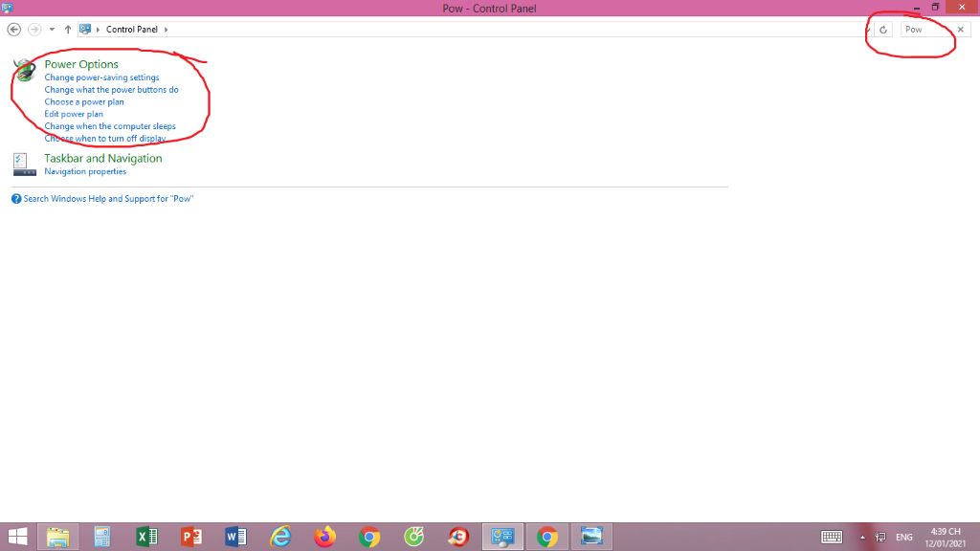Go up one level with Up arrow
Image resolution: width=980 pixels, height=551 pixels.
[68, 30]
